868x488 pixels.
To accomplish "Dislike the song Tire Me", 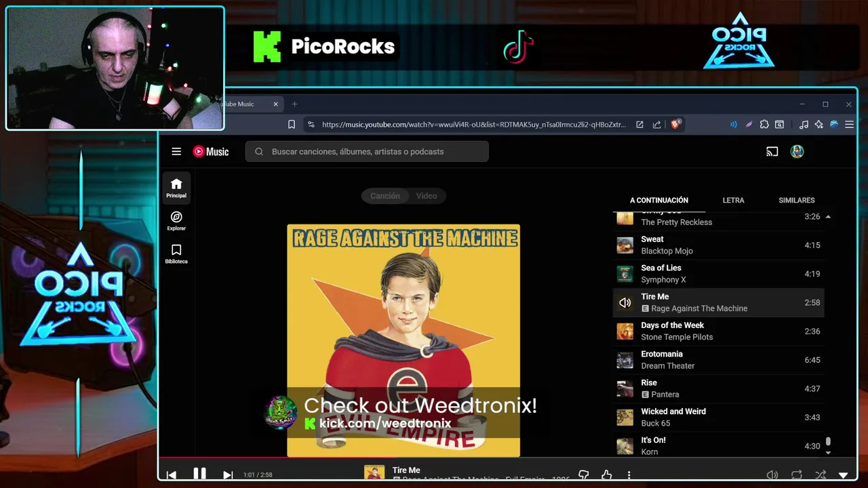I will [x=584, y=475].
